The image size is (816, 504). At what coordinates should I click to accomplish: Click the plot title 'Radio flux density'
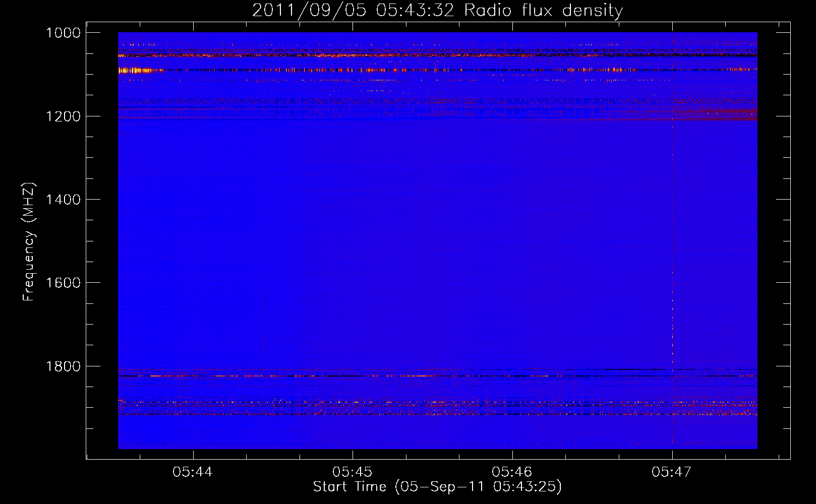coord(544,11)
